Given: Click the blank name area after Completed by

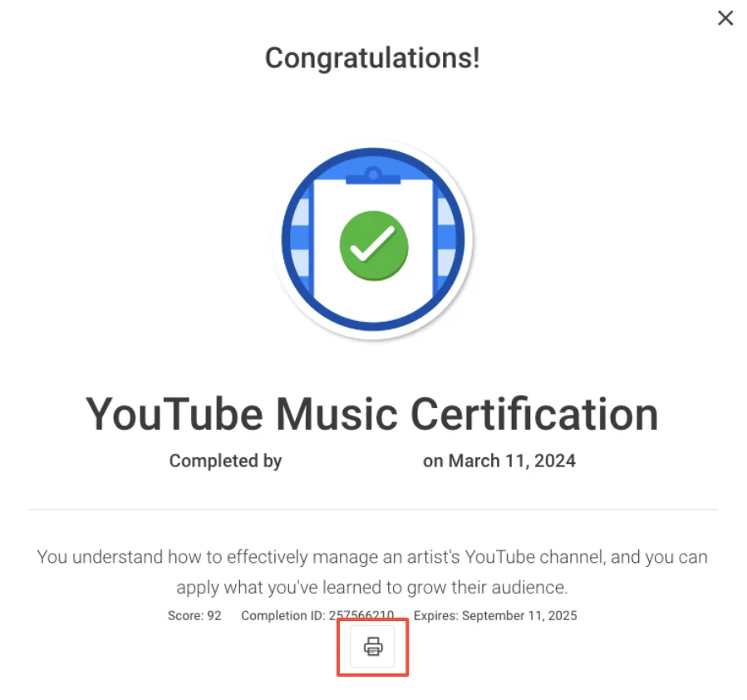Looking at the screenshot, I should (x=352, y=461).
